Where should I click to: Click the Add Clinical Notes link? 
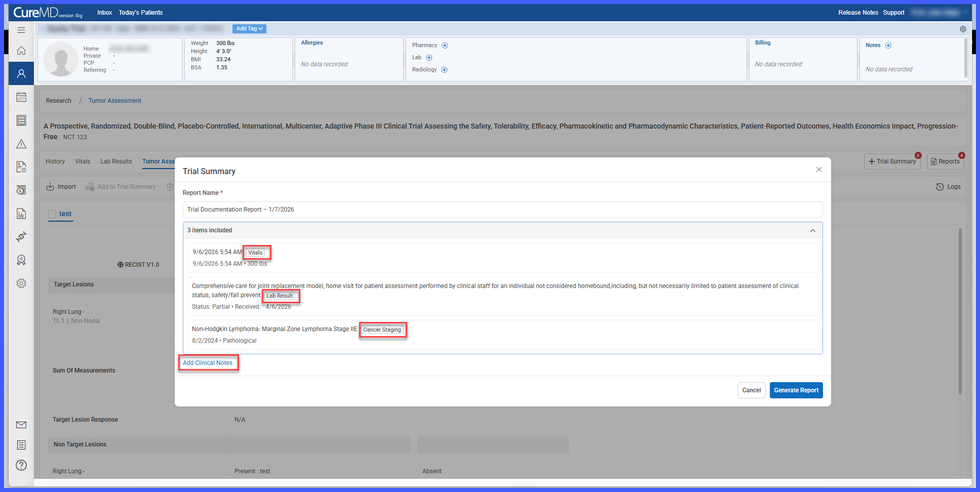point(208,363)
